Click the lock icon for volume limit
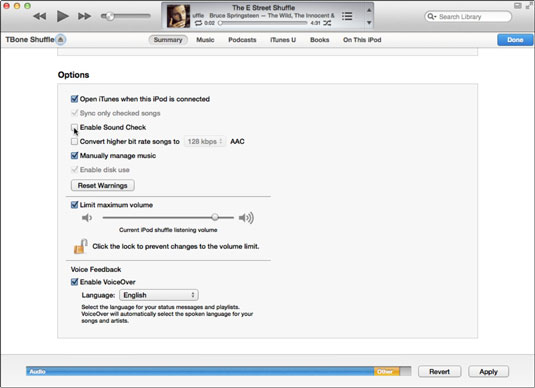 coord(81,246)
